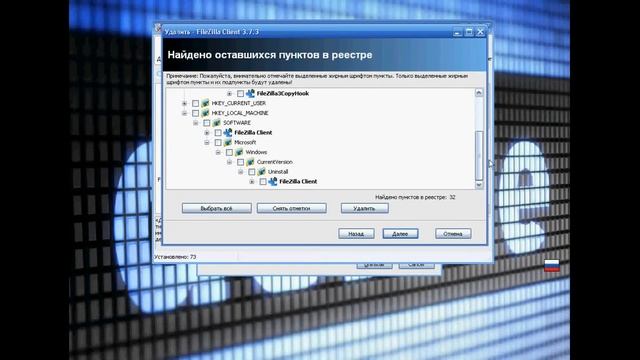Click 'Найдено пунктов в реестре: 32' text
Image resolution: width=640 pixels, height=360 pixels.
tap(415, 197)
